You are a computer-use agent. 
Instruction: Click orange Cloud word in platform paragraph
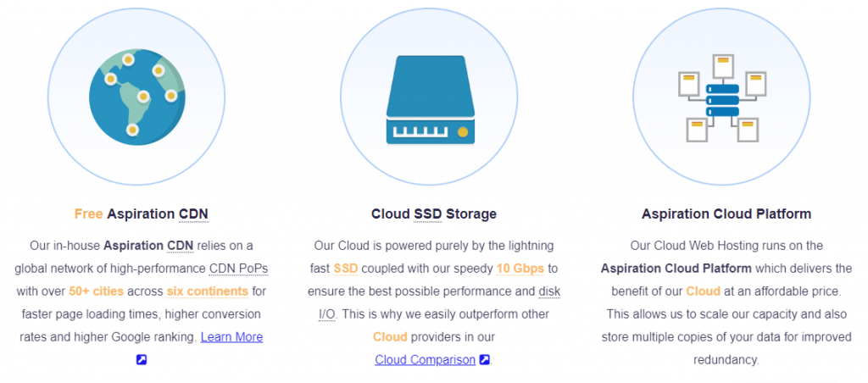pyautogui.click(x=703, y=291)
